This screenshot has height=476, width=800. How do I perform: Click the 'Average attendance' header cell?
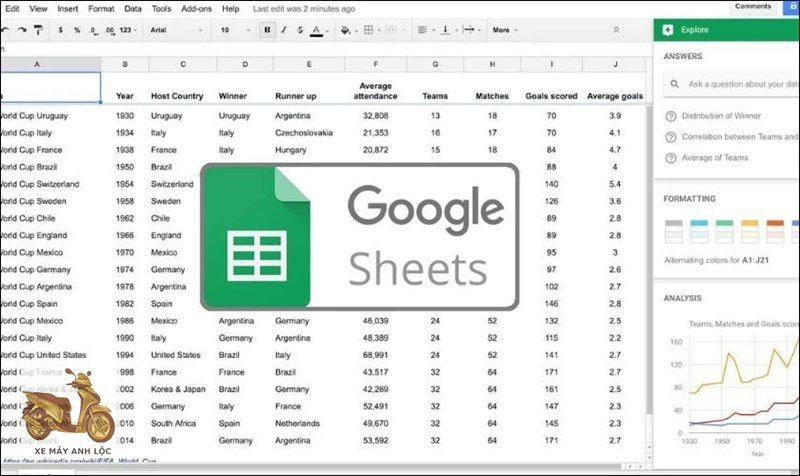(376, 91)
